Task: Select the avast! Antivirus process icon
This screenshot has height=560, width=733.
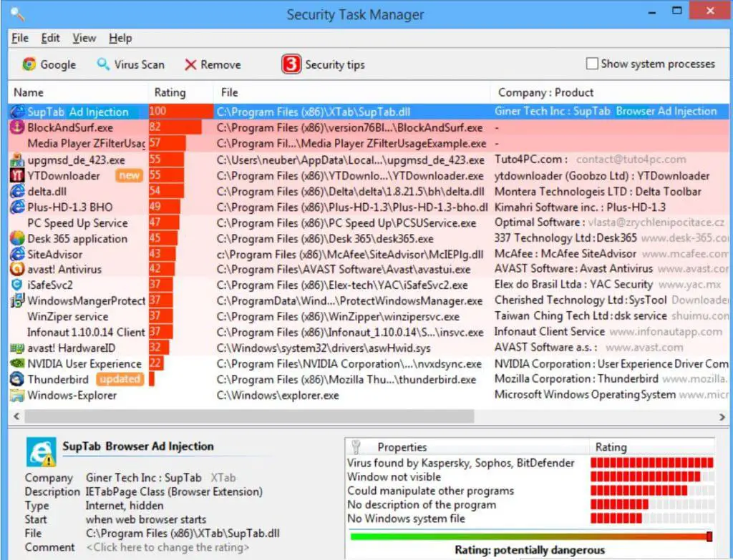Action: coord(17,269)
